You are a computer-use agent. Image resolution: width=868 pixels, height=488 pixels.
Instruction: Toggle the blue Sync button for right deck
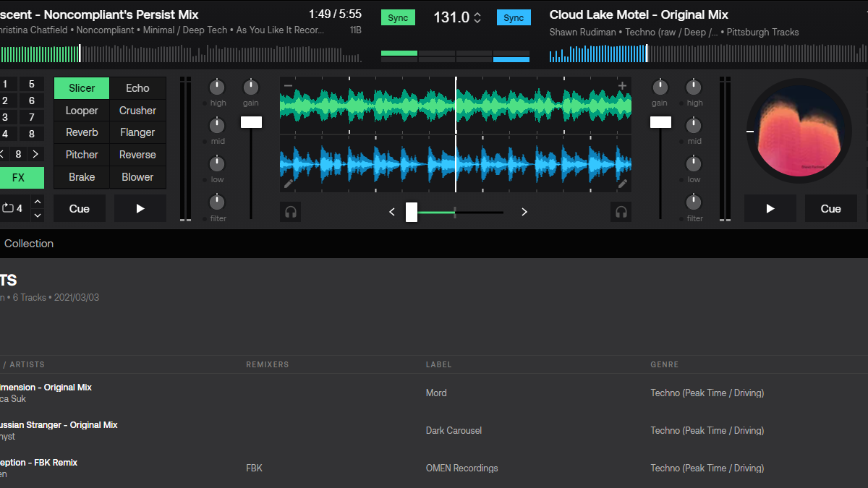[514, 17]
